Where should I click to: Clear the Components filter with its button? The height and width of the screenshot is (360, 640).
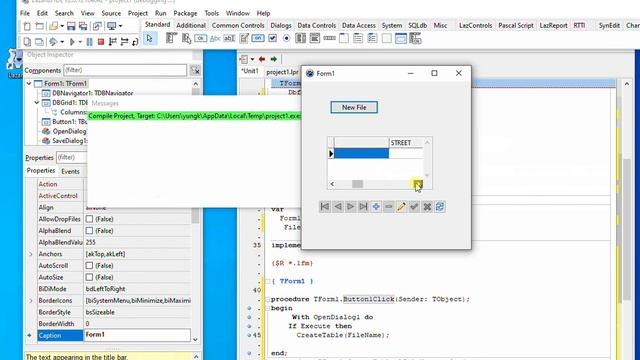coord(196,71)
